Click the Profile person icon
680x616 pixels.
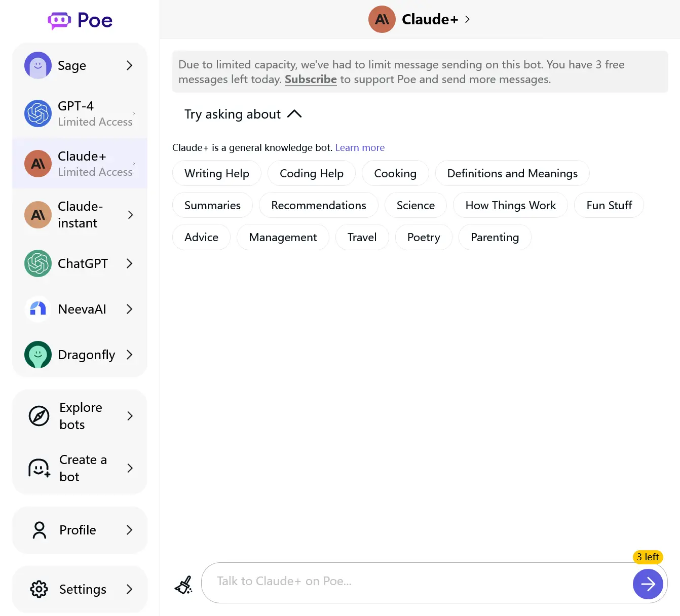click(39, 530)
